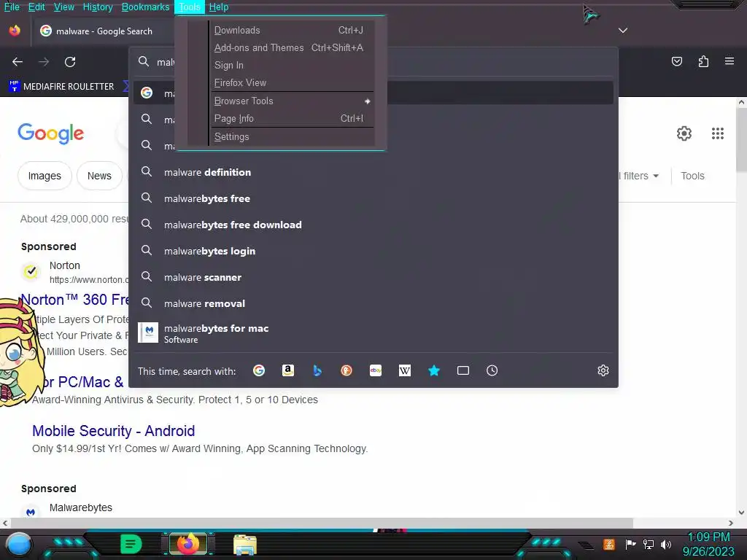Open the File menu
This screenshot has height=560, width=747.
pos(12,7)
